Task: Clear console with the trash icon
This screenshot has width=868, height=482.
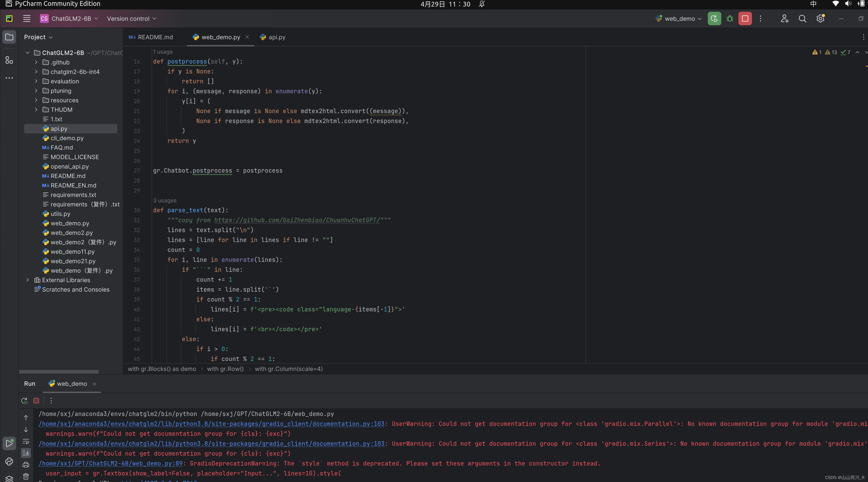Action: [x=26, y=477]
